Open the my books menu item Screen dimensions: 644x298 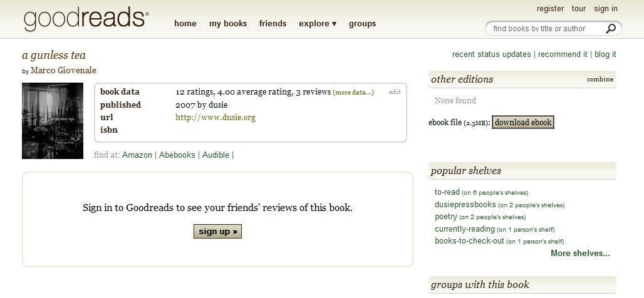click(x=228, y=24)
